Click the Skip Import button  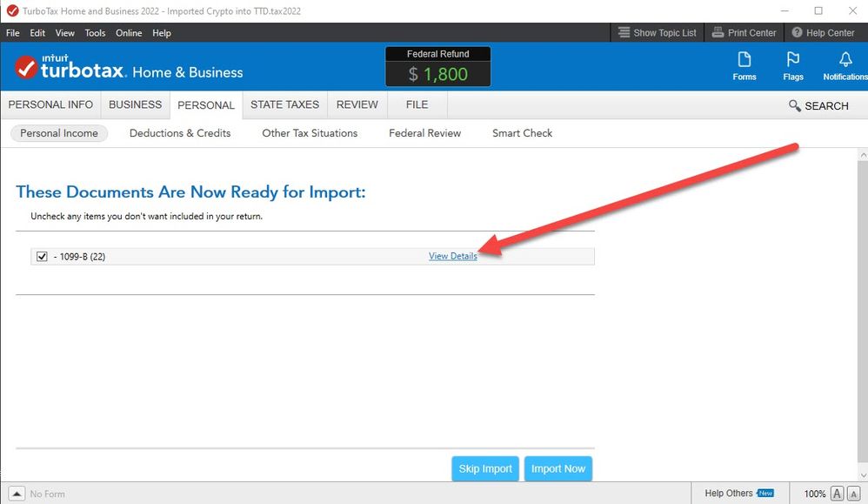click(x=485, y=468)
